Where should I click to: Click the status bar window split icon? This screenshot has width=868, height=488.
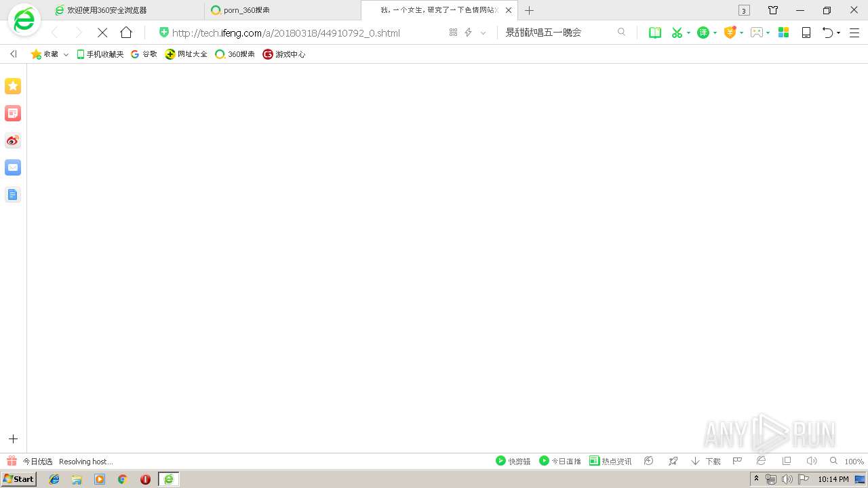(x=787, y=461)
